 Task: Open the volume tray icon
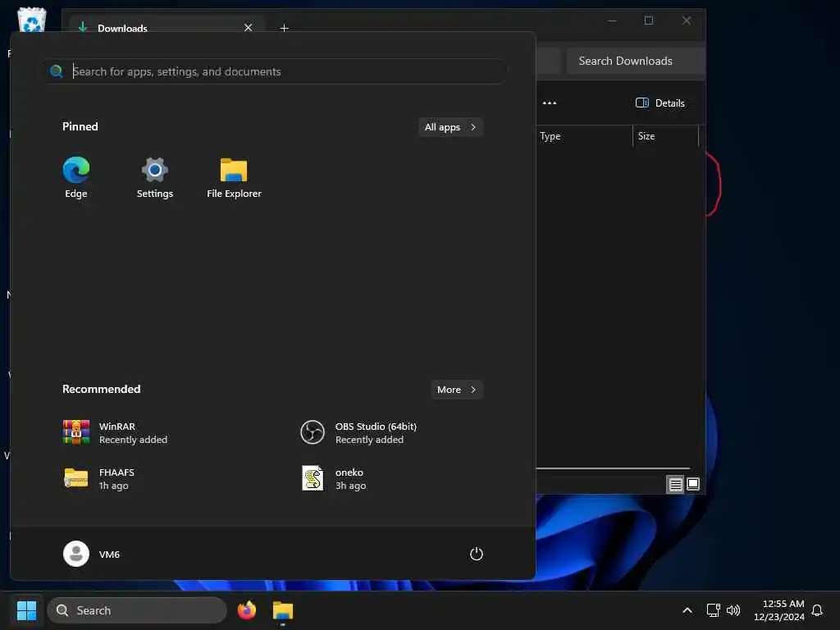tap(733, 610)
